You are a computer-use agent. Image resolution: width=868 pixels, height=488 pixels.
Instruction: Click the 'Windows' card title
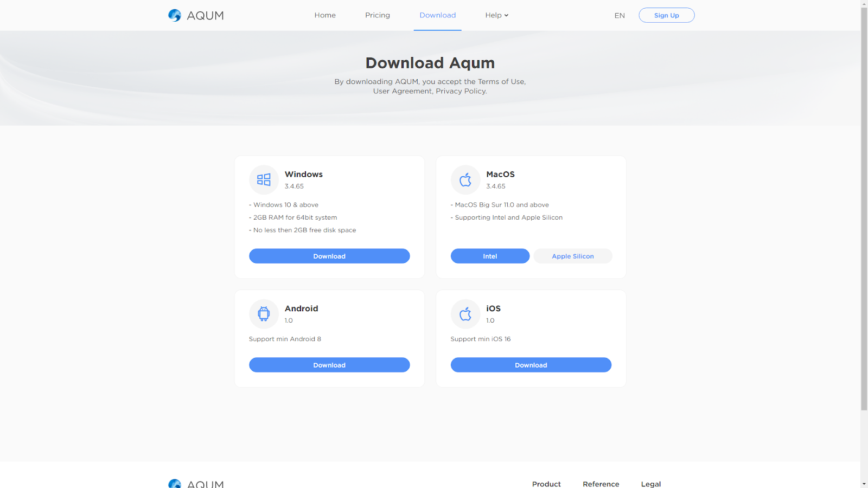pyautogui.click(x=304, y=174)
